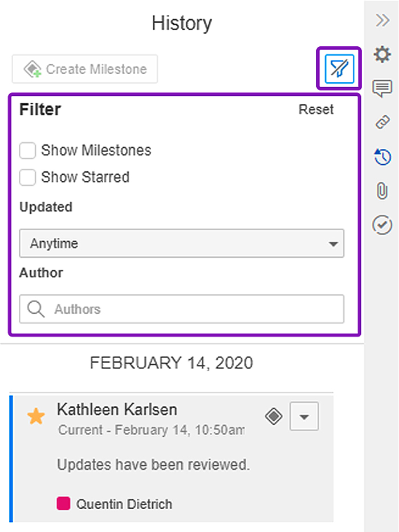Open the settings gear panel
Viewport: 399px width, 532px height.
click(x=382, y=55)
